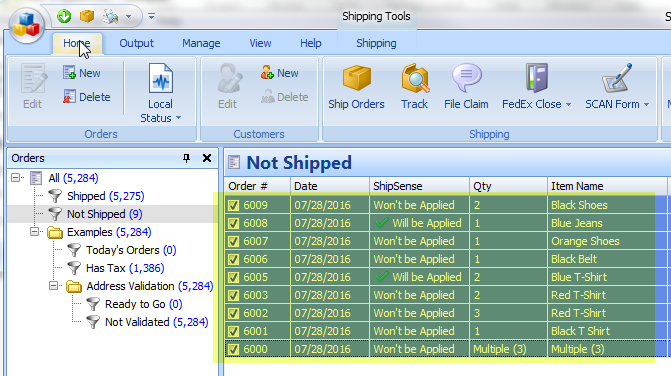671x376 pixels.
Task: Open the Track shipment magnifier icon
Action: click(x=415, y=78)
